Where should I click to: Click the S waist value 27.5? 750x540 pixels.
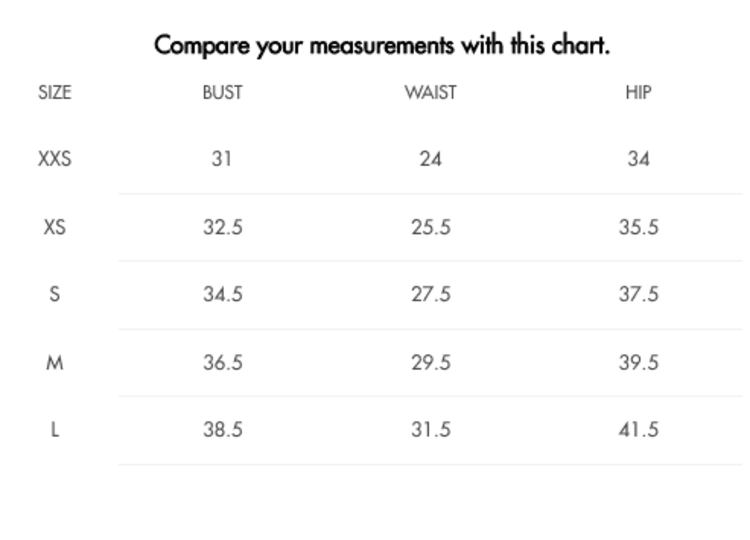pos(430,295)
